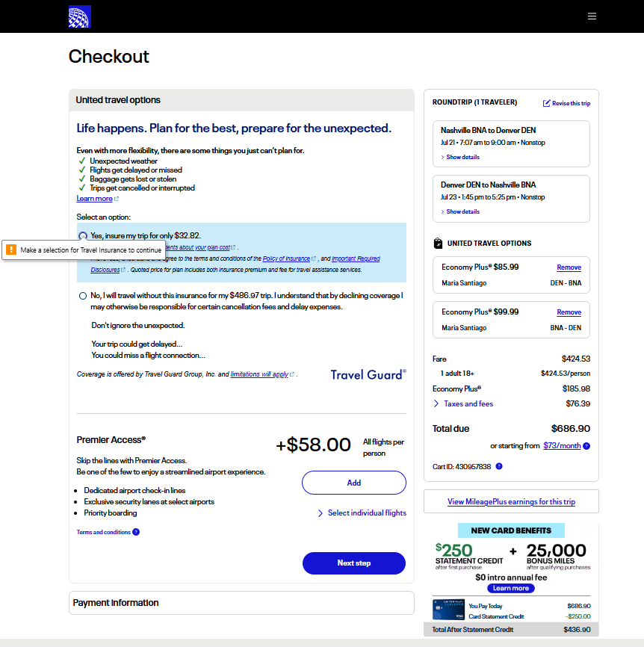Open the Policy of Insurance link
Image resolution: width=644 pixels, height=647 pixels.
[286, 259]
